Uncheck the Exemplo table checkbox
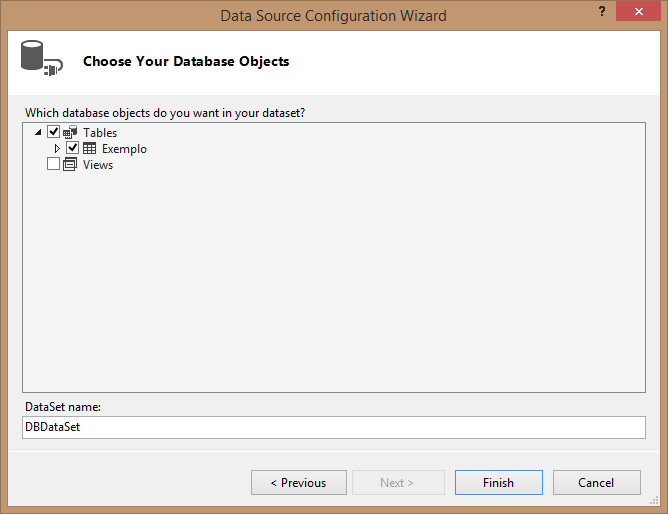 (x=72, y=148)
